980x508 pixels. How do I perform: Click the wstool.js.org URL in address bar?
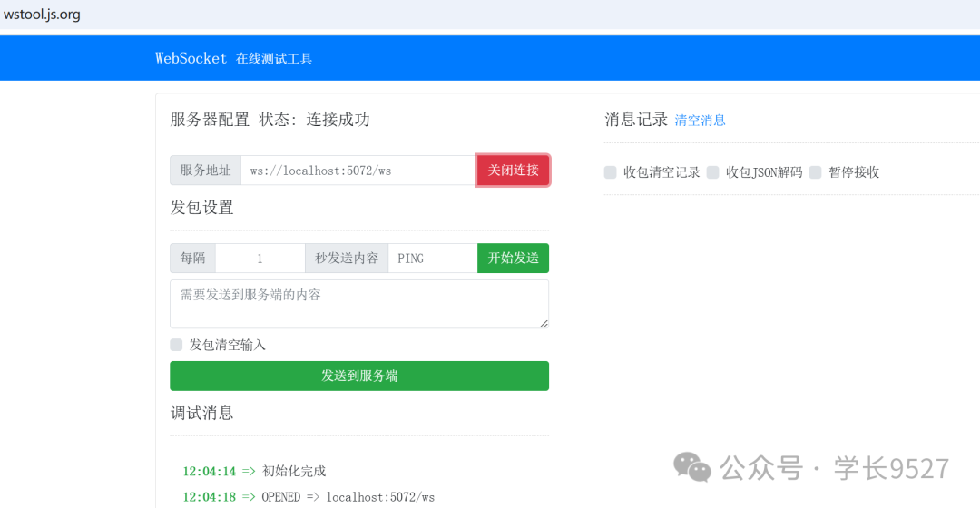pyautogui.click(x=42, y=15)
